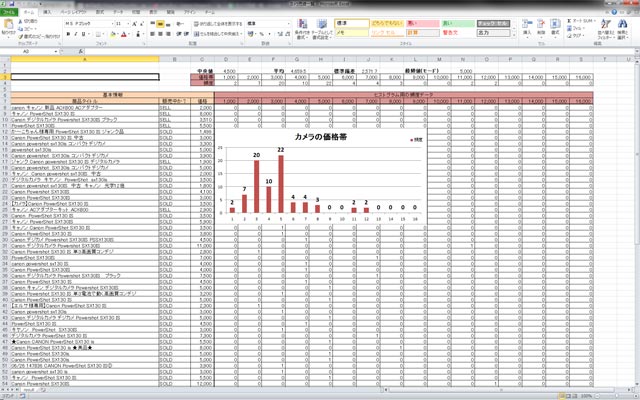Toggle top vertical alignment
Viewport: 640px width, 400px height.
pos(153,24)
